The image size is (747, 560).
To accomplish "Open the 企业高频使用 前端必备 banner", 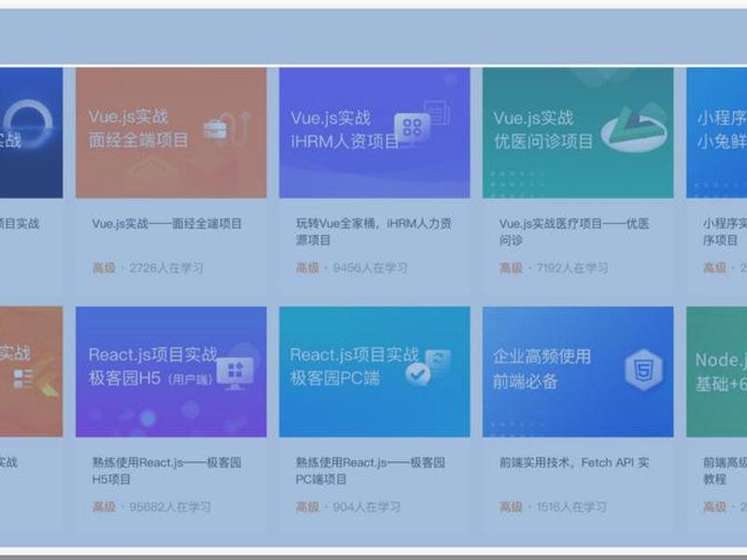I will (578, 371).
